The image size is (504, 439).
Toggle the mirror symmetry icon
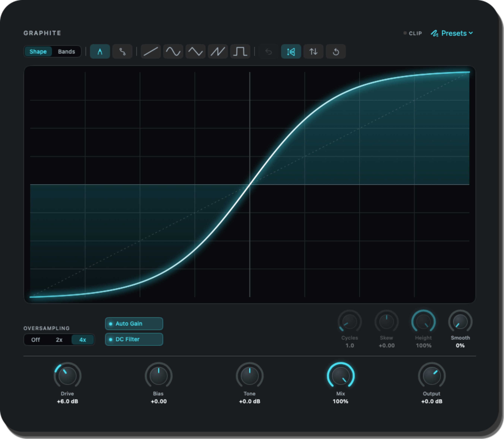click(x=291, y=52)
